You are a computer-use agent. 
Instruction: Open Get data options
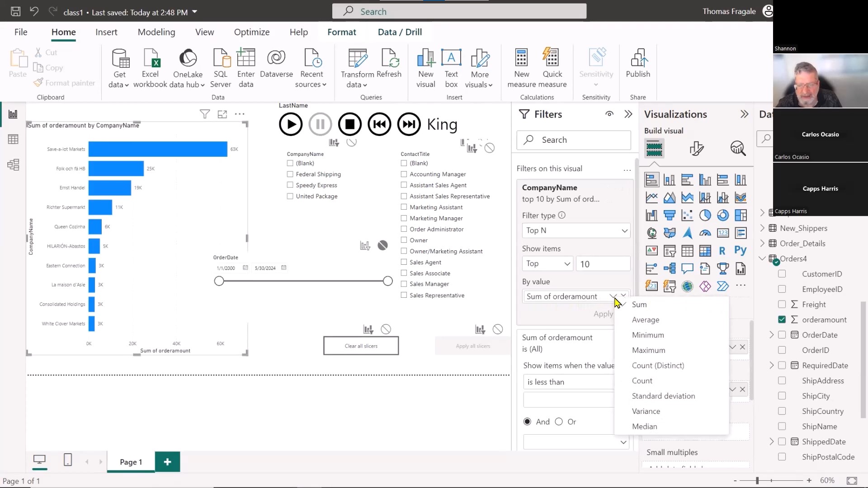pos(118,67)
